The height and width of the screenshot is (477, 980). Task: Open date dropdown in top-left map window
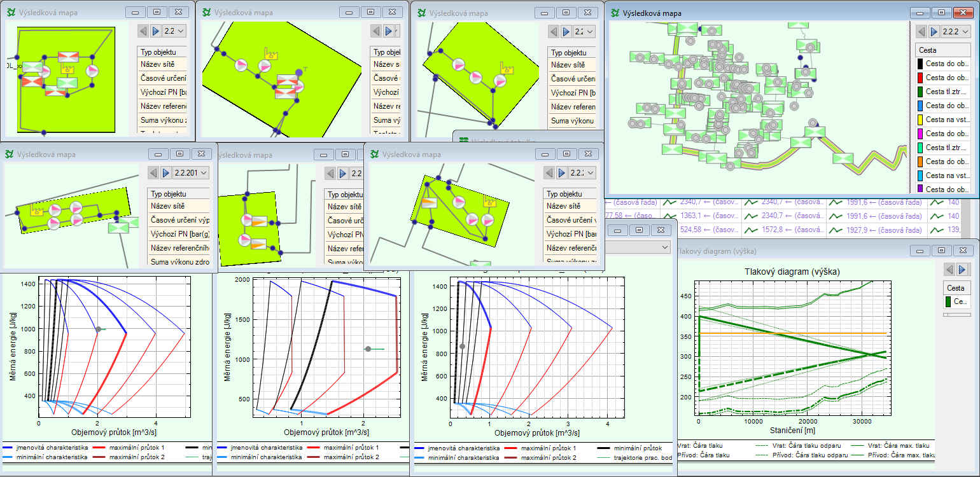174,31
